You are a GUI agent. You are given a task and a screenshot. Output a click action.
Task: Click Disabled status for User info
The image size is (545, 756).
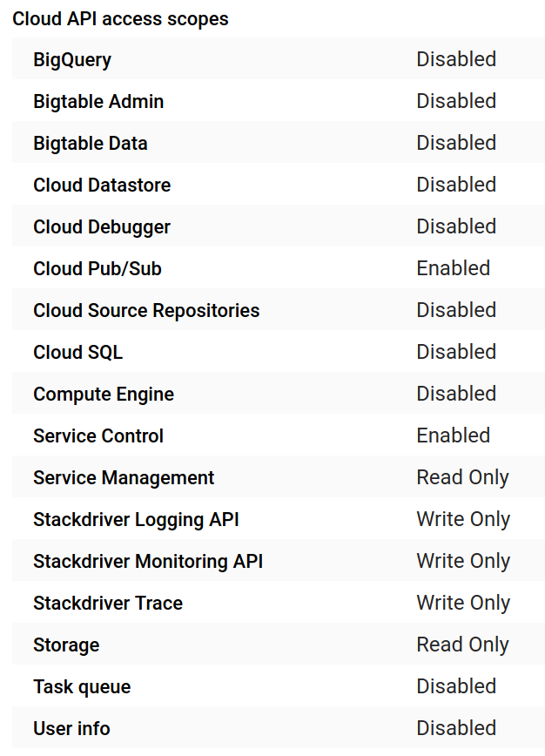click(456, 728)
